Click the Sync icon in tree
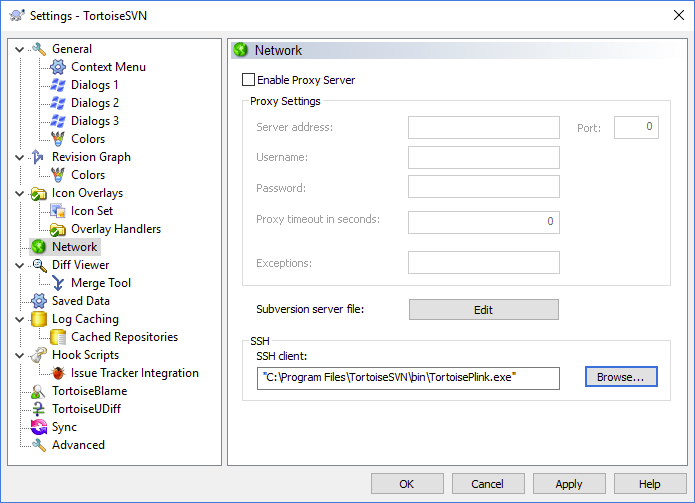The image size is (695, 503). coord(39,427)
